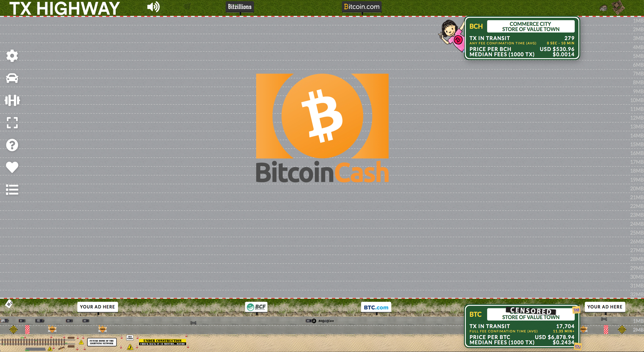Click Future Home of the Lightning Network sign
The height and width of the screenshot is (352, 644).
tap(102, 342)
